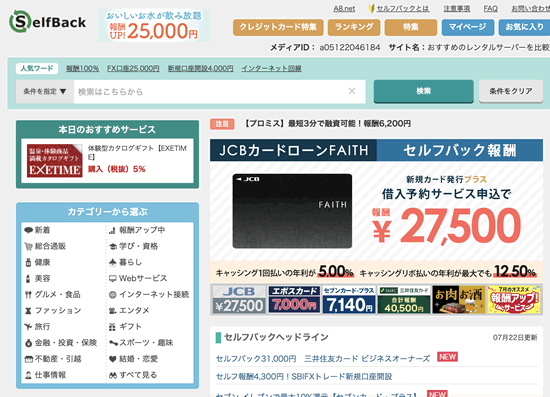Select the JCB ¥27,500 carousel thumbnail
Image resolution: width=550 pixels, height=397 pixels.
(239, 300)
